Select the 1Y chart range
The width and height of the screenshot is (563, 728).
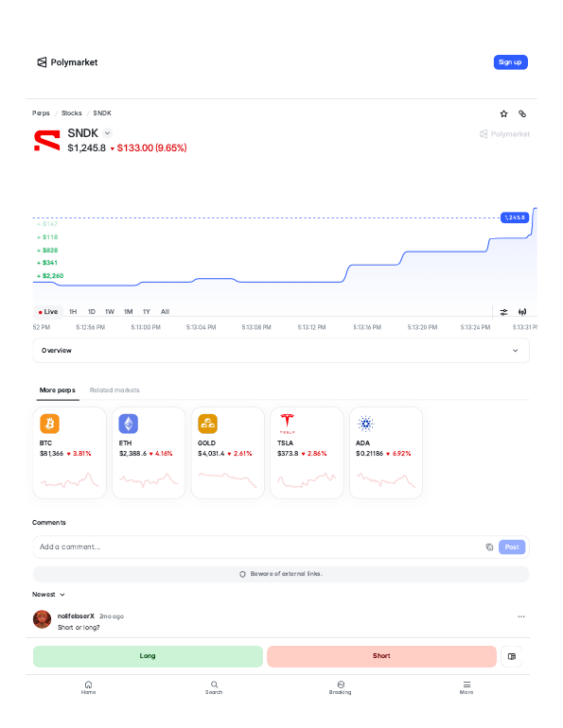tap(147, 312)
